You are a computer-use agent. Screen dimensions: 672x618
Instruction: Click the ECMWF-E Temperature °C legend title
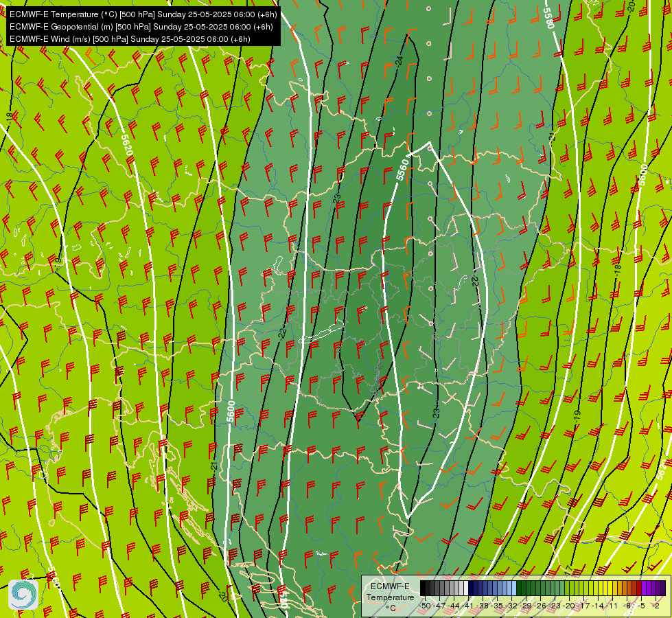click(390, 597)
